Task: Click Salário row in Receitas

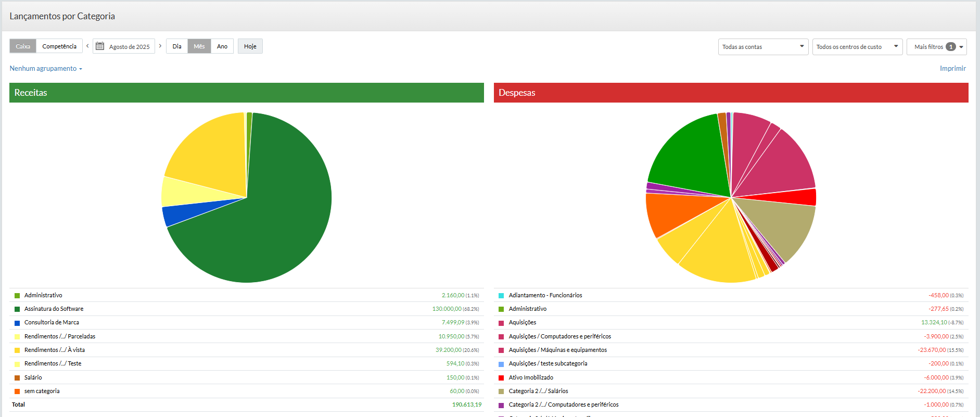Action: (247, 377)
